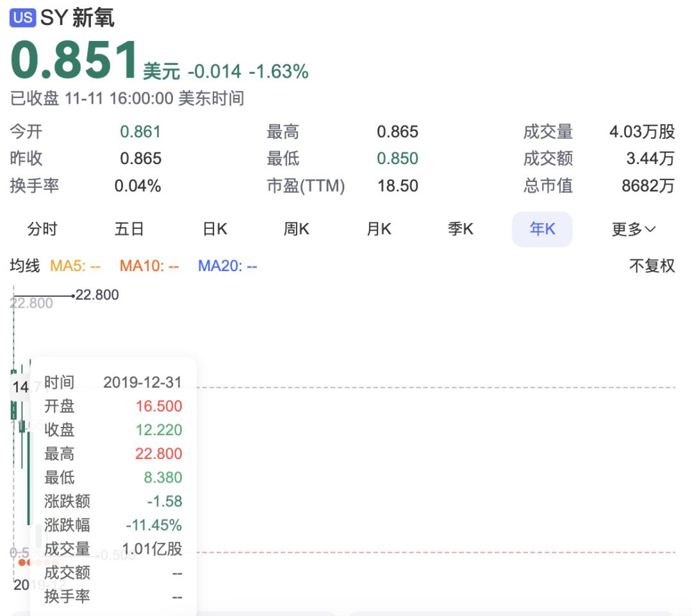Click the 今开 value 0.861

[140, 131]
